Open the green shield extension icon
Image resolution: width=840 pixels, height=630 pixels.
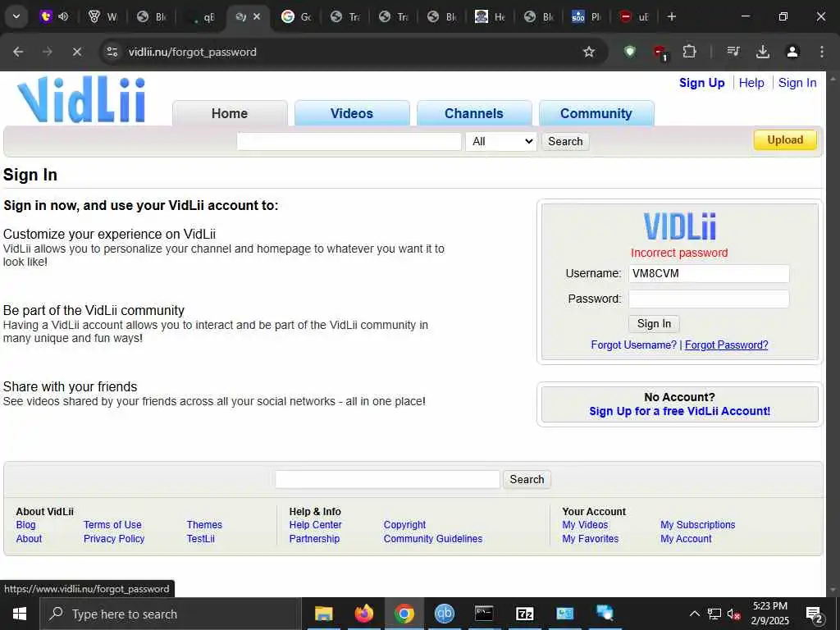[630, 52]
